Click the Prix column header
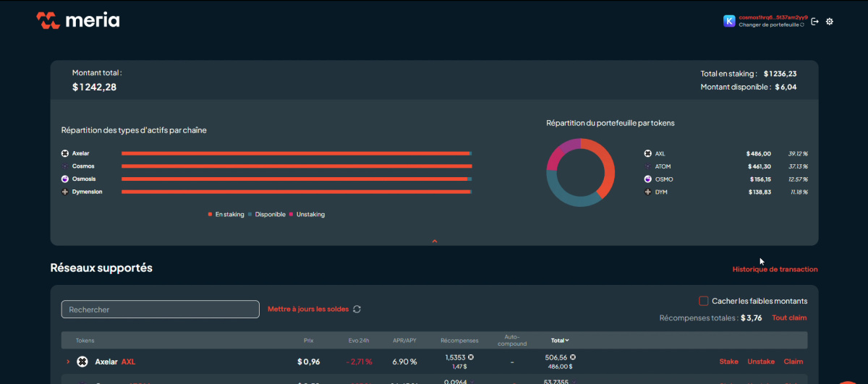 (309, 340)
